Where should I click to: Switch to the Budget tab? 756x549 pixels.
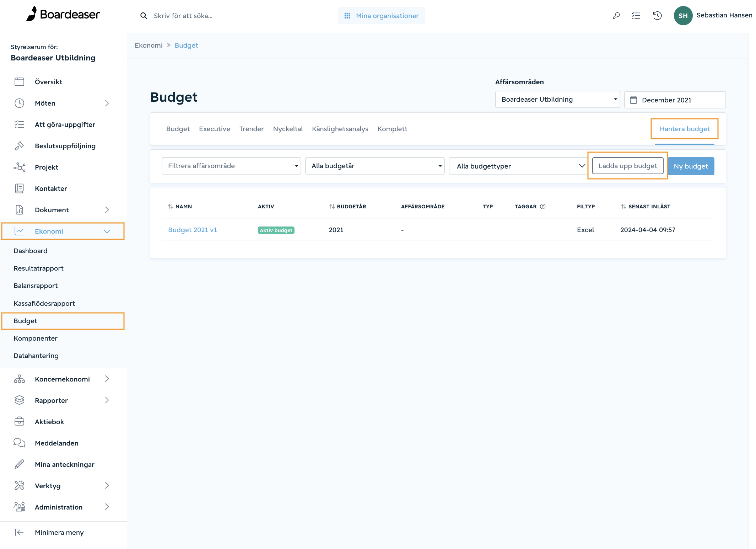point(178,129)
